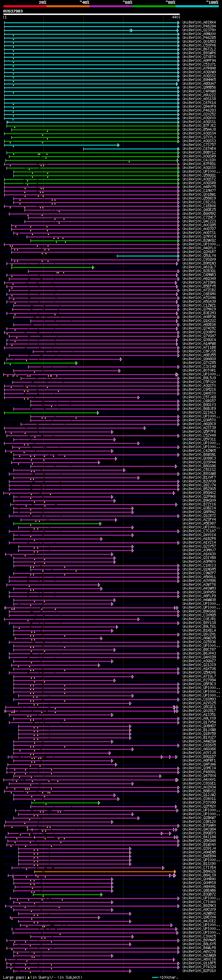Screen dimensions: 222x980
Task: Select the UniRef100_Q586C9 label
Action: (x=199, y=198)
